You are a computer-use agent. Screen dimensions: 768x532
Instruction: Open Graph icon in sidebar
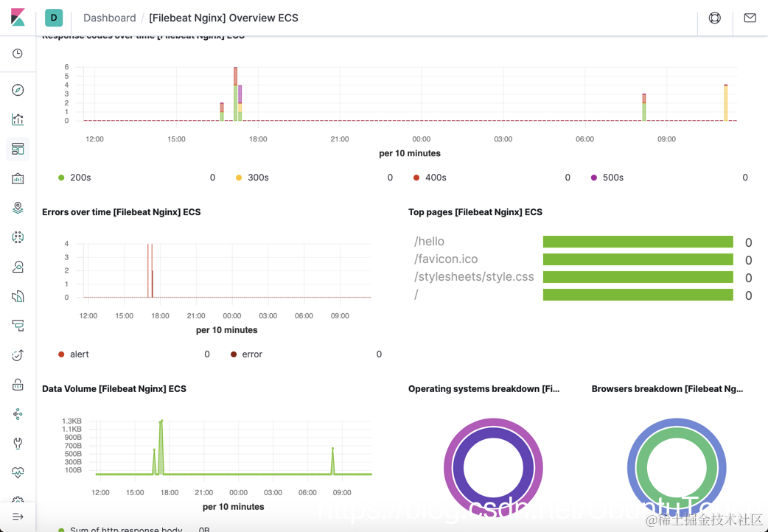coord(18,414)
